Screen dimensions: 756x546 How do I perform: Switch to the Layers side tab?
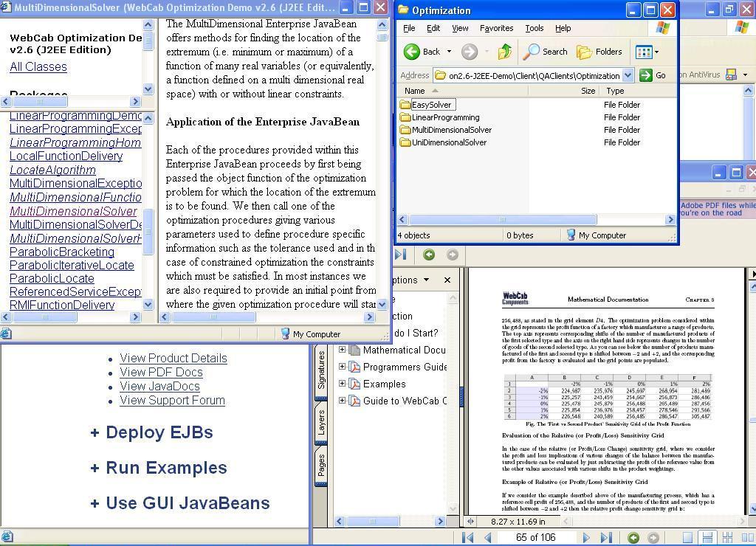(x=322, y=423)
